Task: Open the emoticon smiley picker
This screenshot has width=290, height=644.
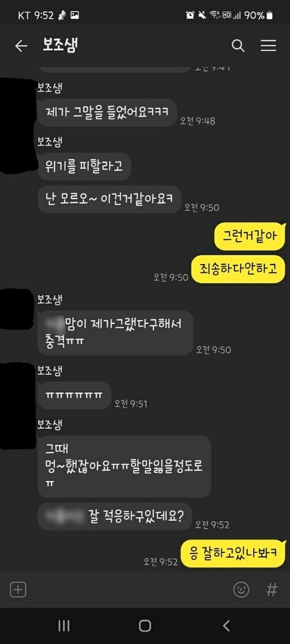Action: click(x=241, y=590)
